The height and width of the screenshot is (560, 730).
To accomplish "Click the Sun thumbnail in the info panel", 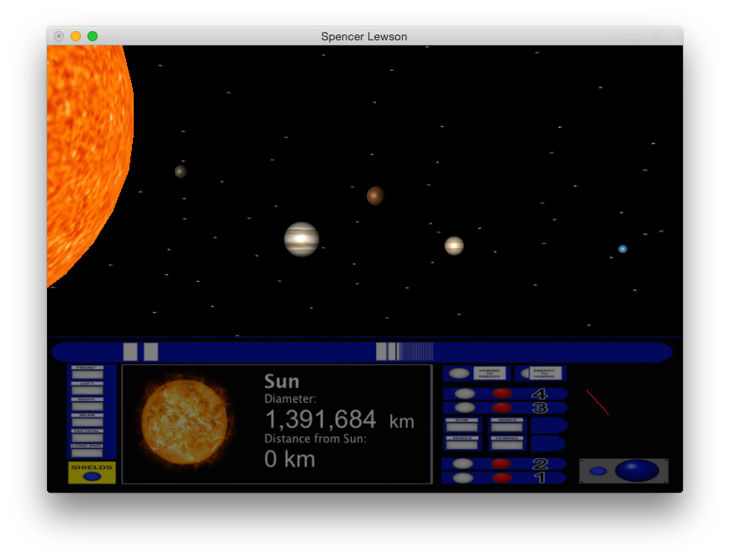I will (x=184, y=424).
